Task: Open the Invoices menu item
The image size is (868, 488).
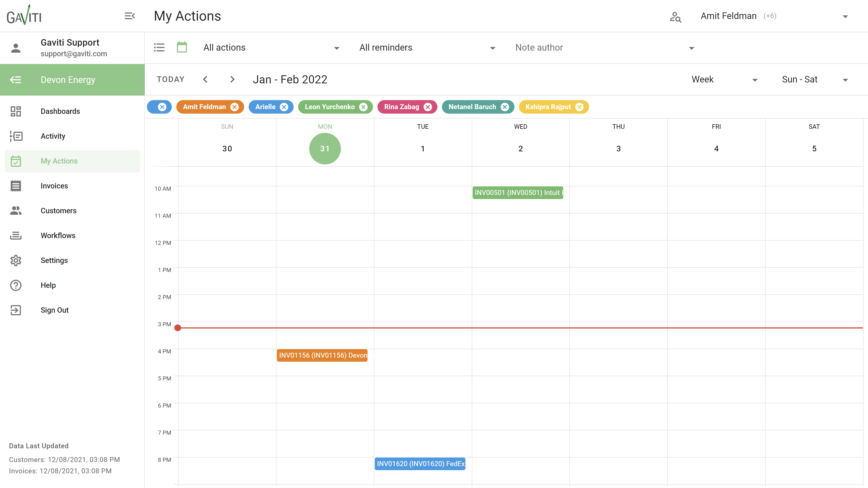Action: click(x=54, y=186)
